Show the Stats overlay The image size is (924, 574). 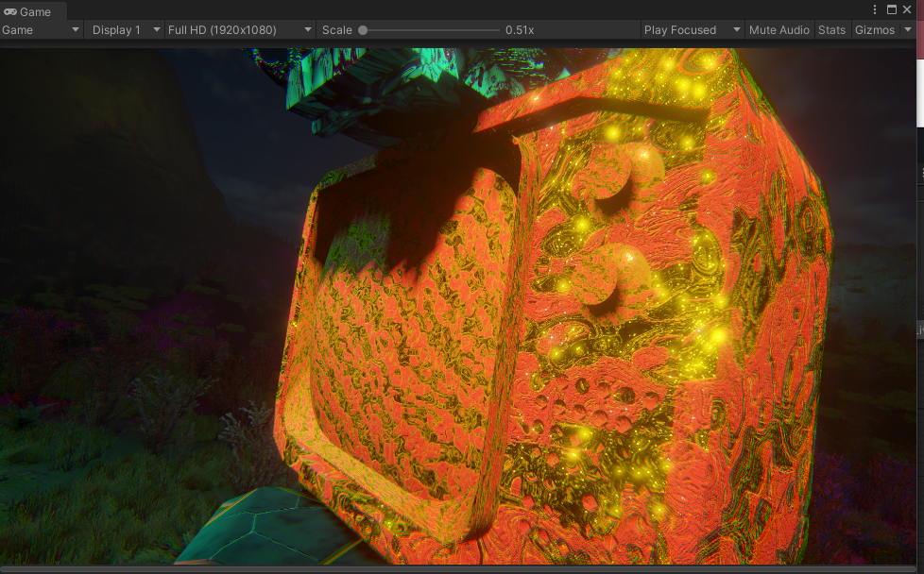click(x=831, y=30)
